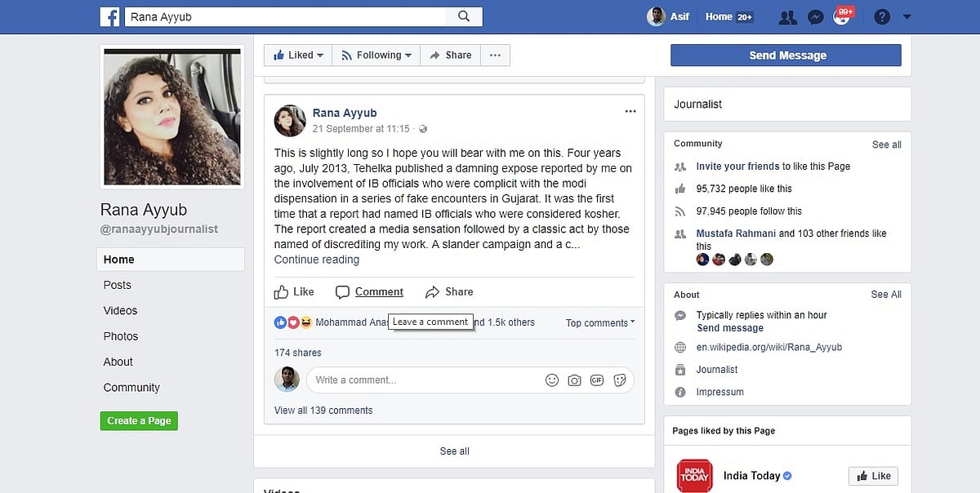Click See All in About panel

886,295
